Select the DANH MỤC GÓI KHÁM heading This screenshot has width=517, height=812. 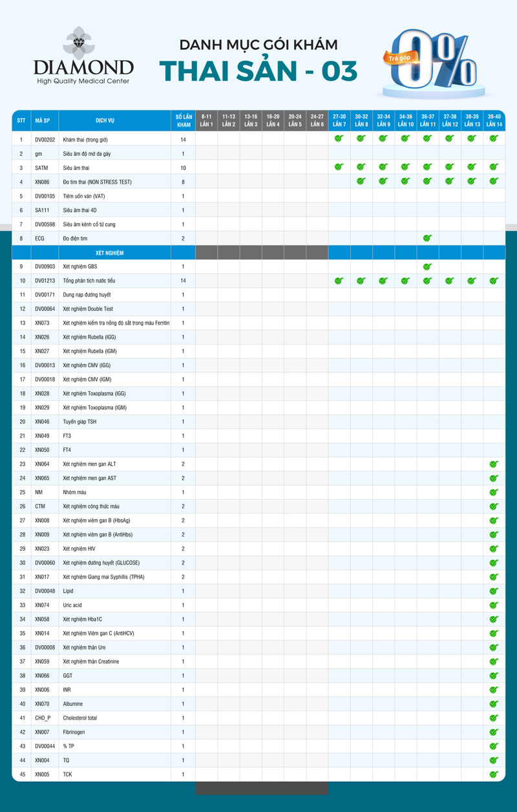[x=258, y=45]
